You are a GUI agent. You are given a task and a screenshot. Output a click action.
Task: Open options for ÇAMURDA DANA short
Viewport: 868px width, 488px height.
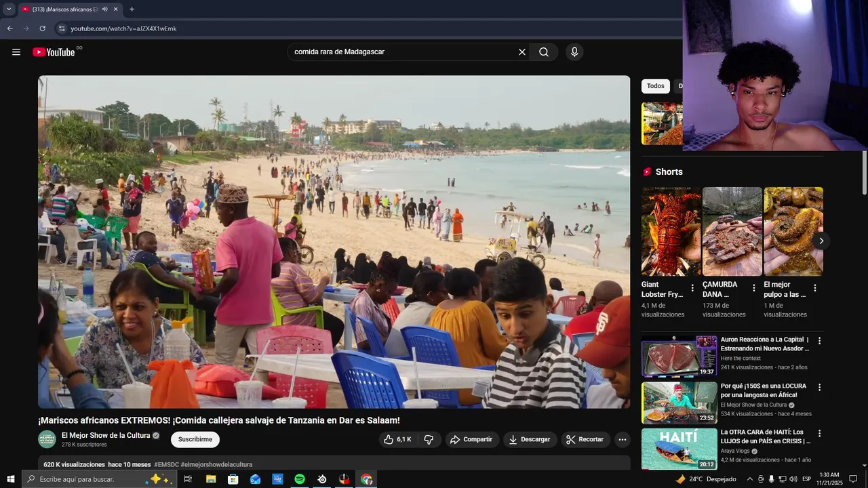[753, 288]
